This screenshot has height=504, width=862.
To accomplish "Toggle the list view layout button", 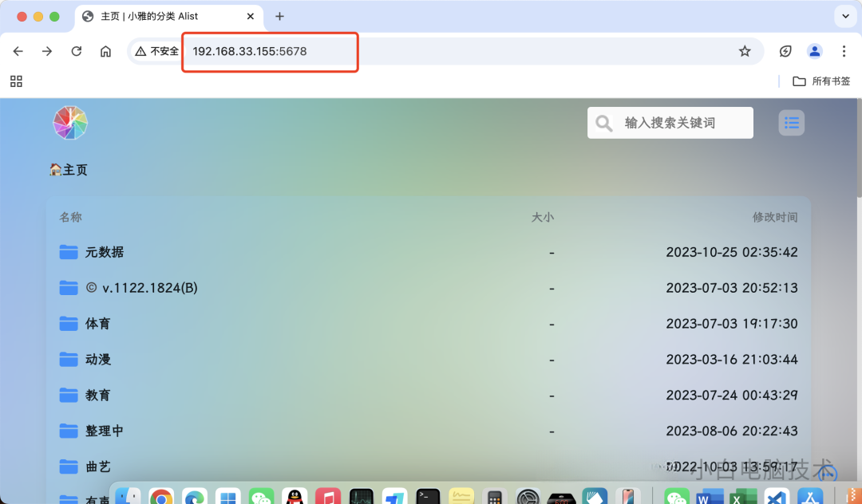I will click(x=792, y=123).
